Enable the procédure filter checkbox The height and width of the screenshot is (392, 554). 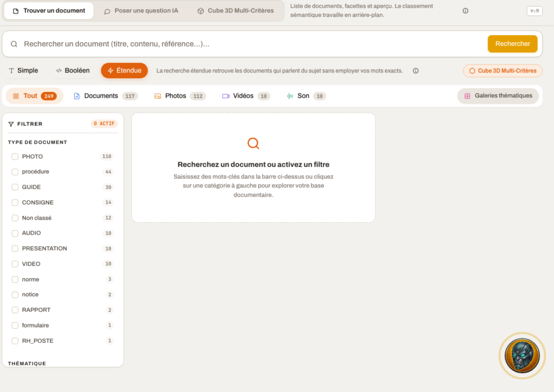[15, 172]
